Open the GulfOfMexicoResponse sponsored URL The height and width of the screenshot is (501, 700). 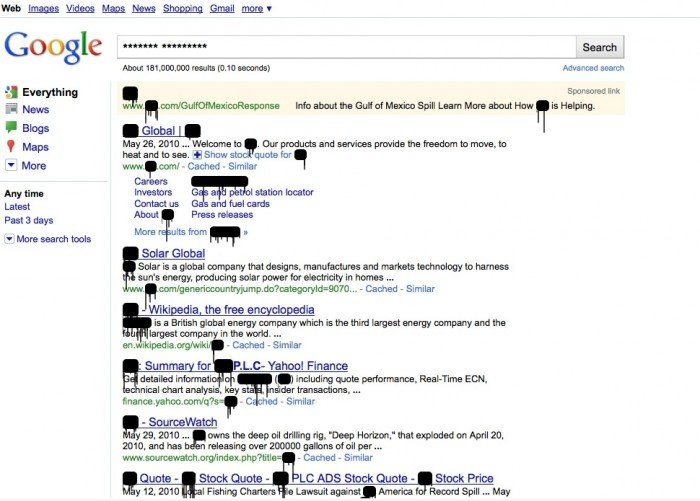click(201, 106)
